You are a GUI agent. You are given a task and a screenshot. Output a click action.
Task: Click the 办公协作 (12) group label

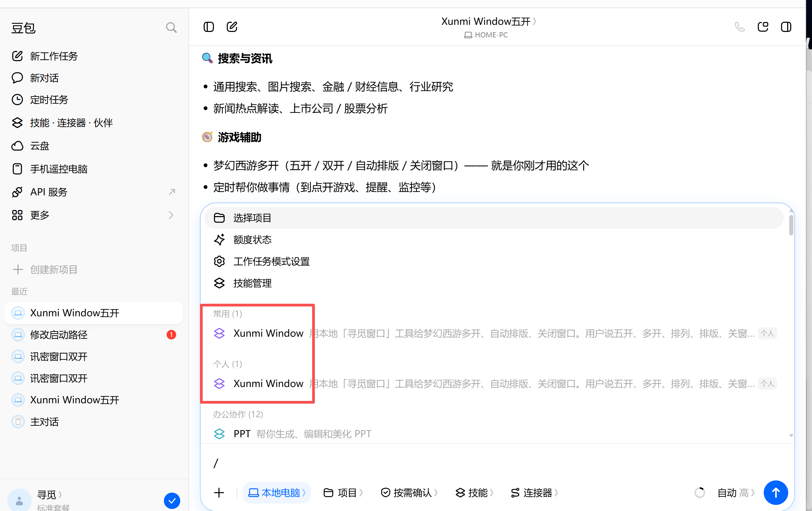point(238,414)
